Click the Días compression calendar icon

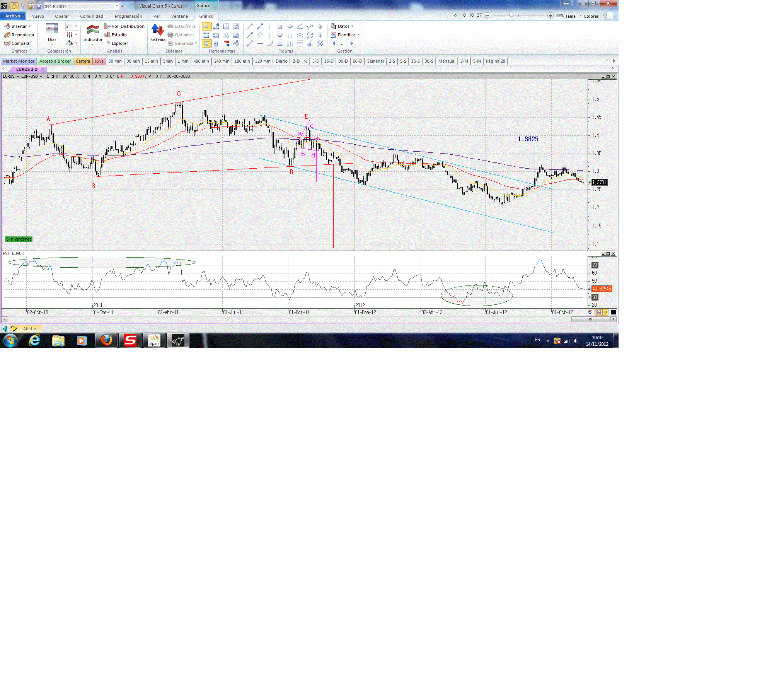[52, 29]
